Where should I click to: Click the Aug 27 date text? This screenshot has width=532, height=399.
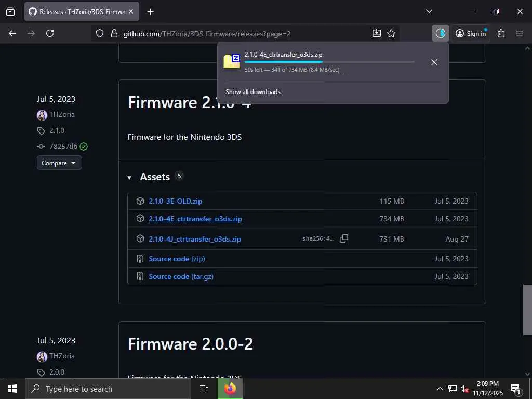click(457, 239)
